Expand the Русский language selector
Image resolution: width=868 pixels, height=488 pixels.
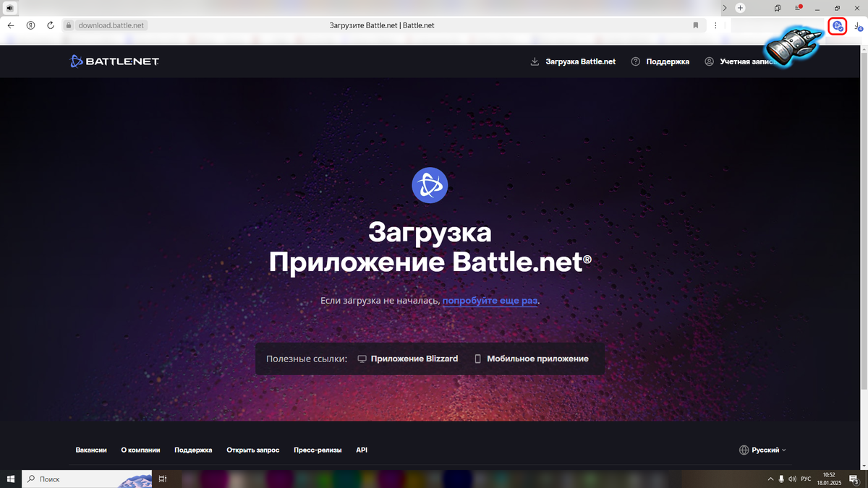(x=762, y=450)
